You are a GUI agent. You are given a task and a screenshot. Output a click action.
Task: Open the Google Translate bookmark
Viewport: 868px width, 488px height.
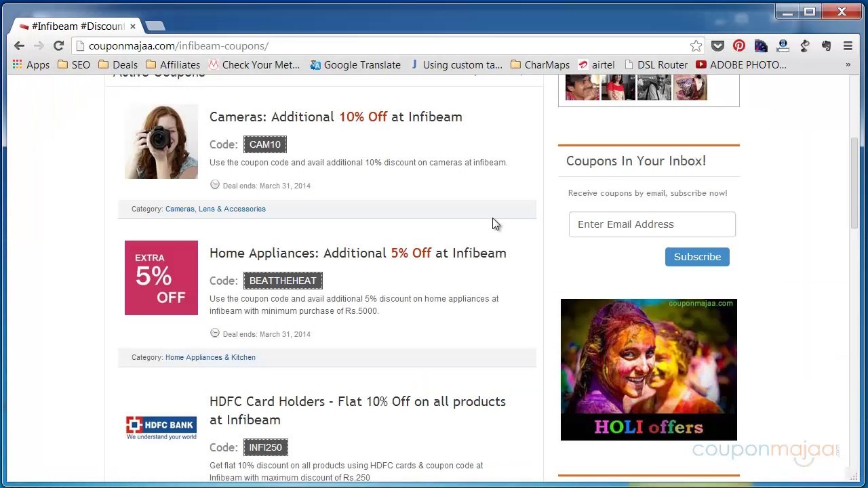(355, 65)
